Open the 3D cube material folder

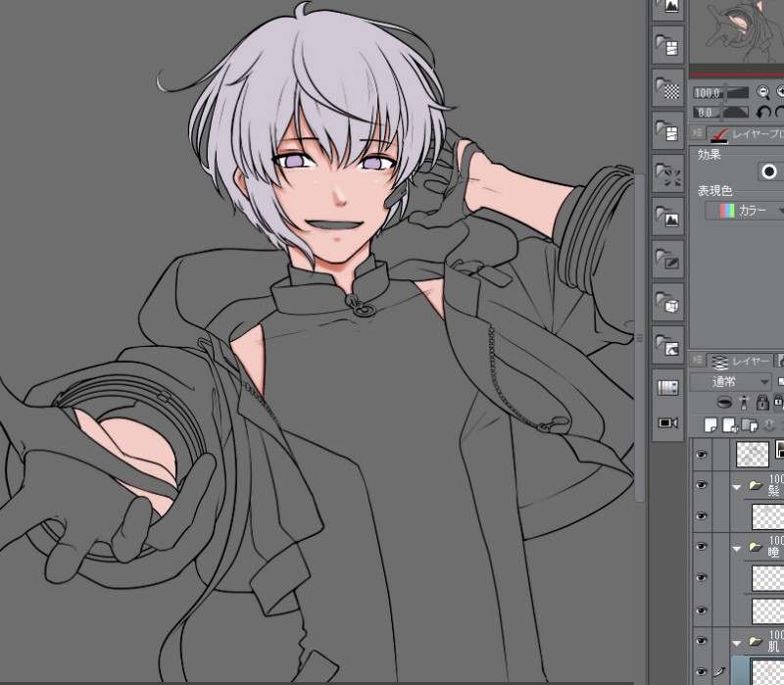coord(667,303)
